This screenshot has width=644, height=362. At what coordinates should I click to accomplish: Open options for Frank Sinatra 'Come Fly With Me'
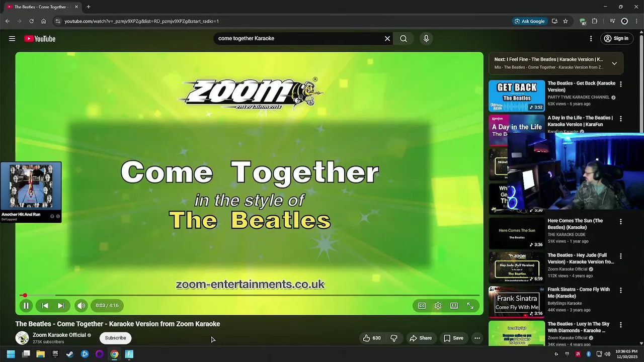[620, 291]
